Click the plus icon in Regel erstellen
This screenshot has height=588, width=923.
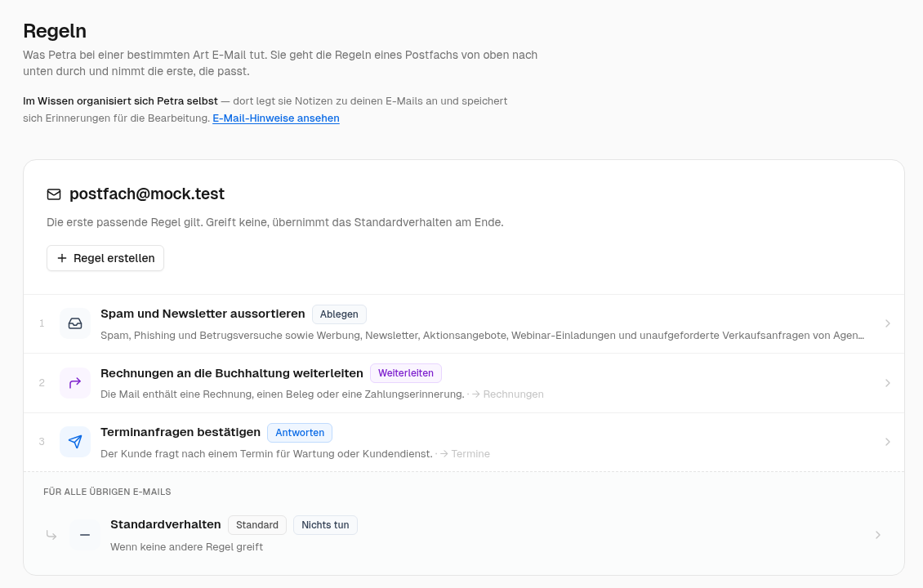(x=62, y=258)
